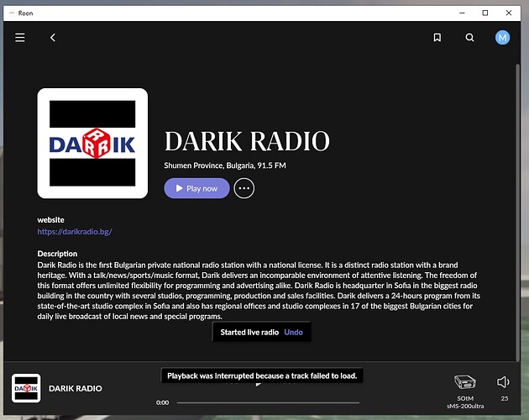This screenshot has height=420, width=529.
Task: Open the three-dot more options button
Action: pyautogui.click(x=244, y=188)
